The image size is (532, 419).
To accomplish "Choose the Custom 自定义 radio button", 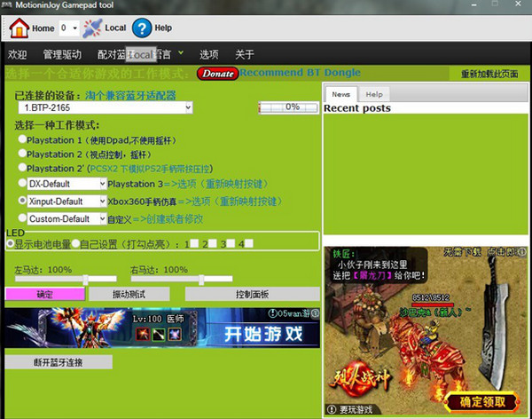I will tap(22, 217).
